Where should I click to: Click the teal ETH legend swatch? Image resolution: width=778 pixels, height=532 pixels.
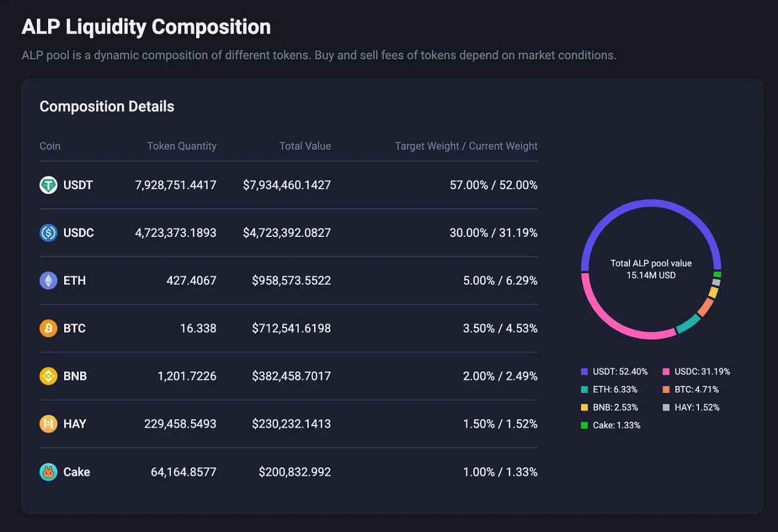[584, 389]
